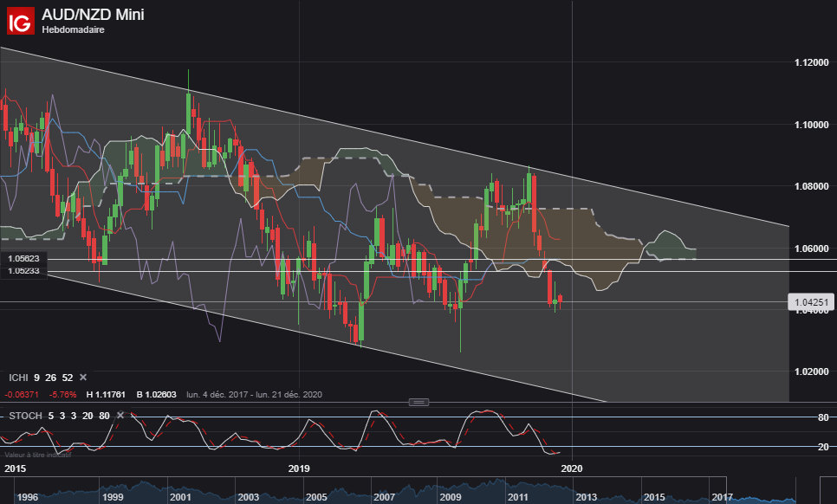Remove the STOCH indicator with its X
This screenshot has width=837, height=504.
tap(120, 416)
